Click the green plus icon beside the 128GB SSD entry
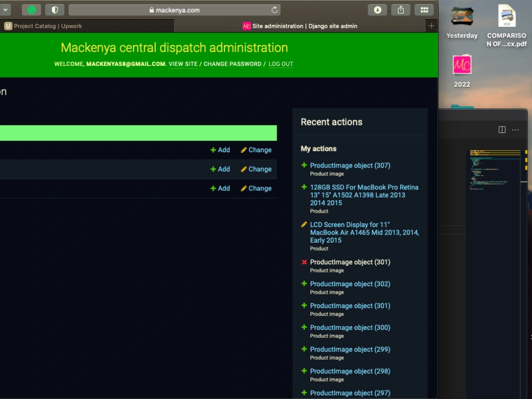This screenshot has height=399, width=532. click(304, 187)
